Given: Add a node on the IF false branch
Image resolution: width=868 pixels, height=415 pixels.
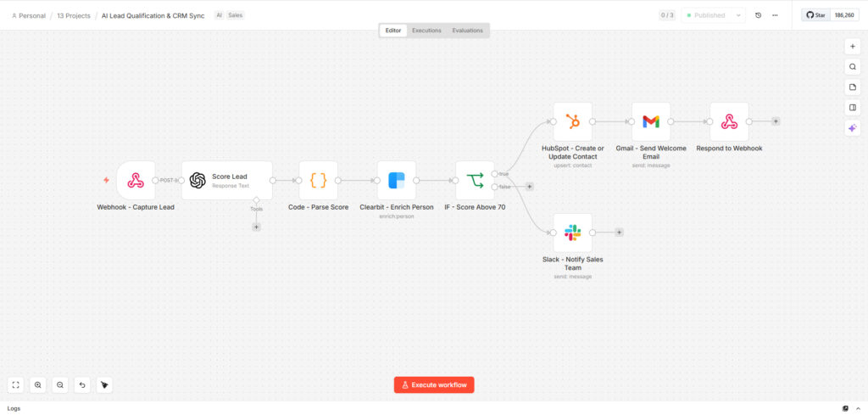Looking at the screenshot, I should [529, 187].
